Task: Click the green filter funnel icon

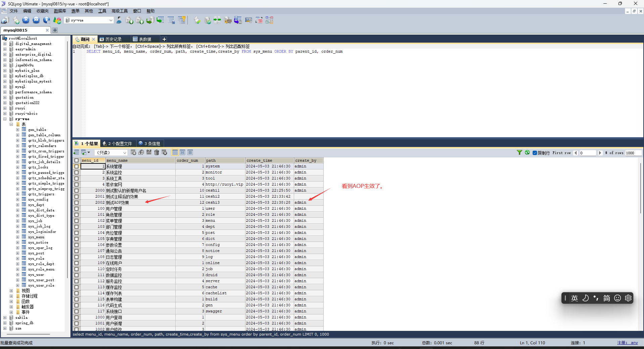Action: click(520, 153)
